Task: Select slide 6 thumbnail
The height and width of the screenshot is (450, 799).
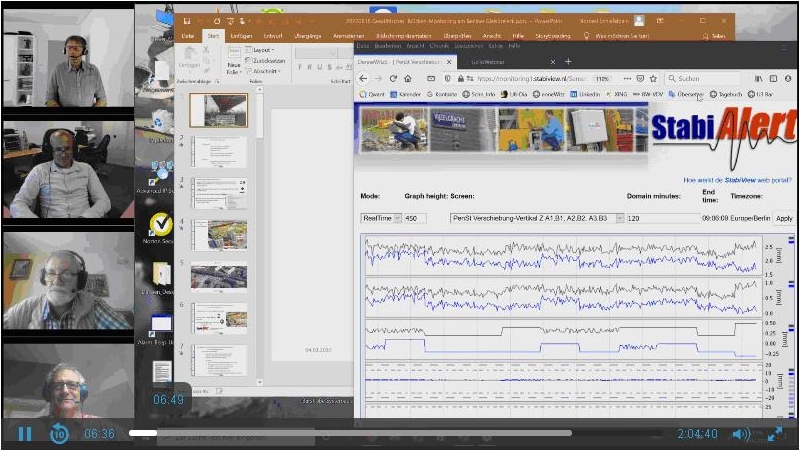Action: (x=219, y=319)
